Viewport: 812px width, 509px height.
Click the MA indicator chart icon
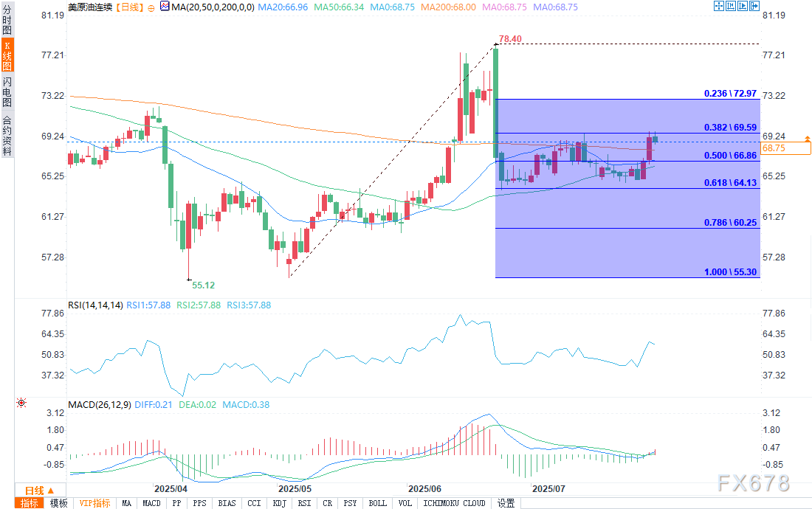(164, 7)
